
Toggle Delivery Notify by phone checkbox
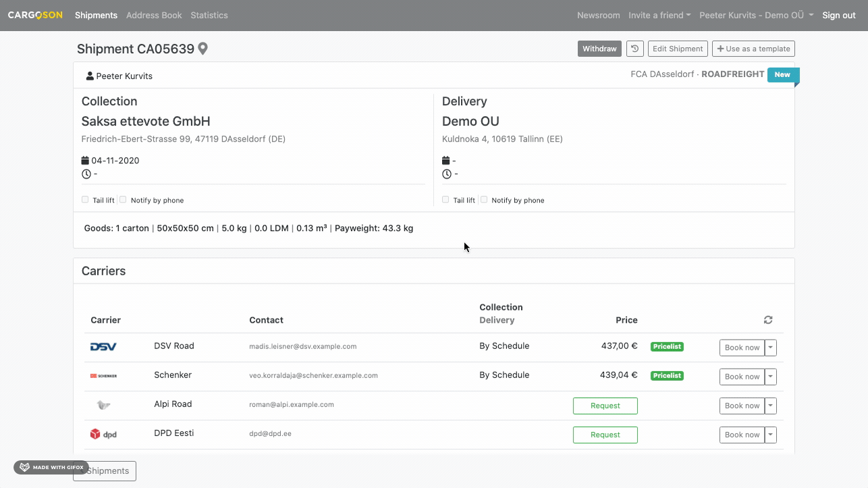[x=484, y=200]
